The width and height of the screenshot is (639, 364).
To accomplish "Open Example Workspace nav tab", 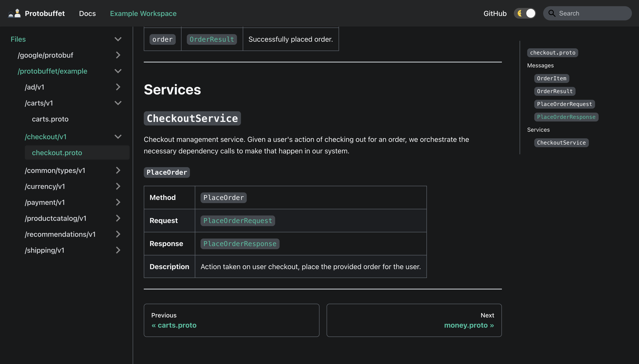I will pos(143,14).
